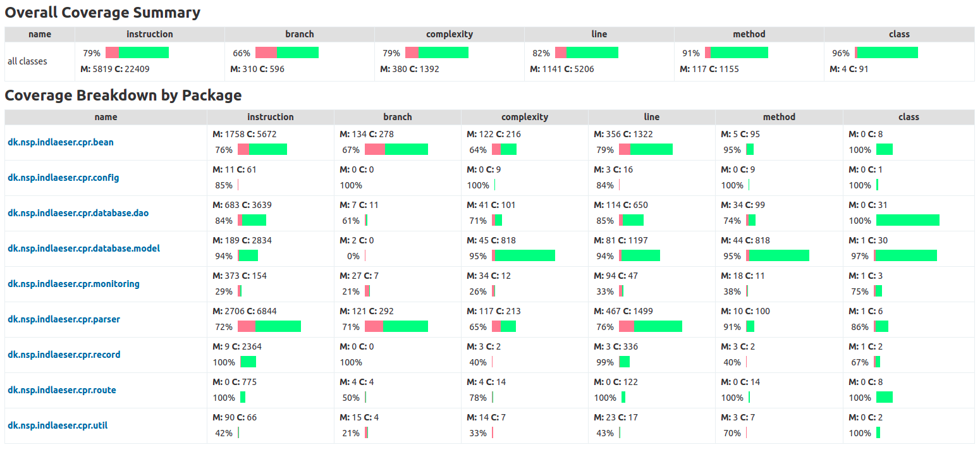View the dk.nsp.indlaeser.cpr.monitoring package details
980x459 pixels.
[x=73, y=284]
